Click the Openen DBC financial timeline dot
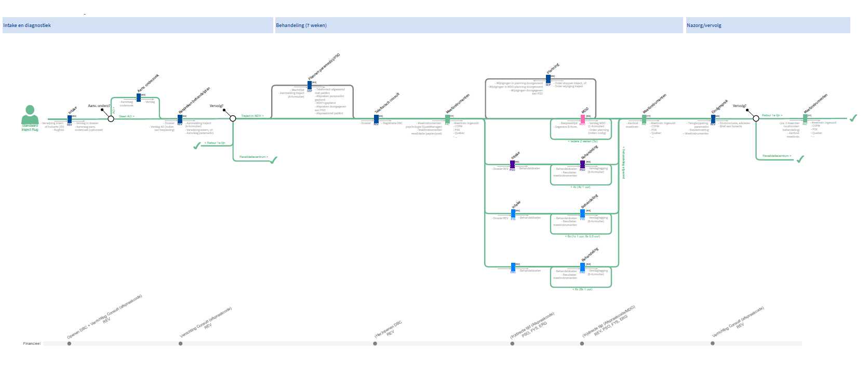The height and width of the screenshot is (376, 868). [x=69, y=343]
